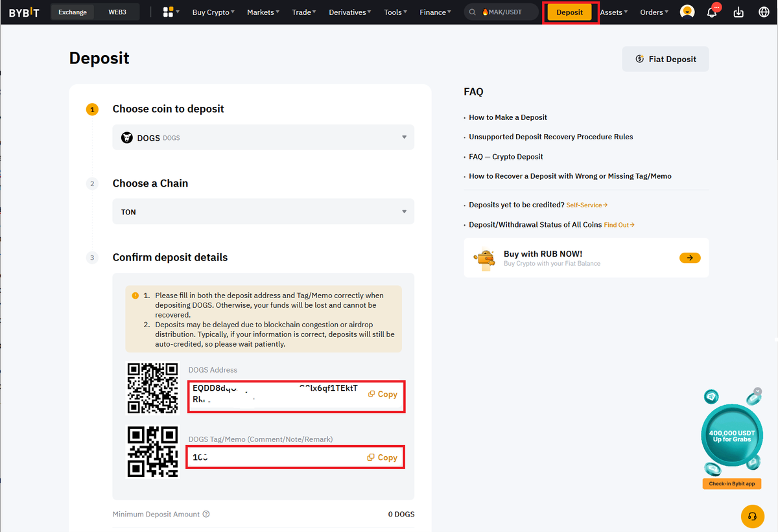Click the Deposit page heading

(x=99, y=58)
